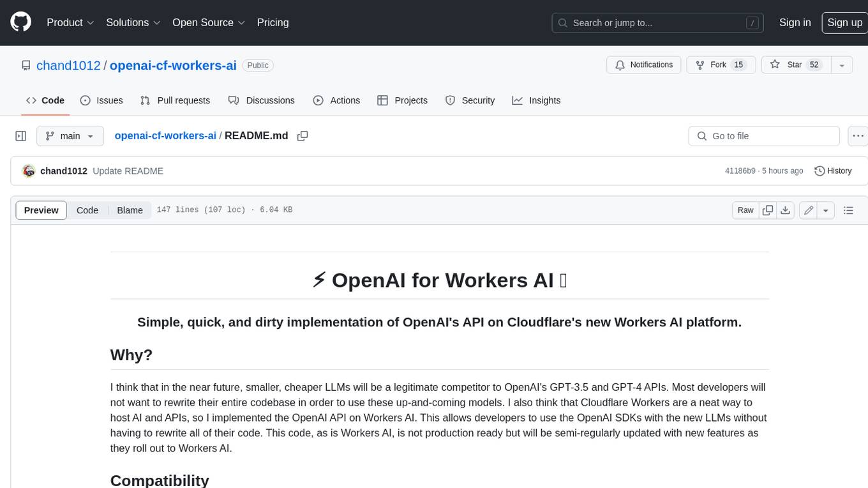Switch to the Actions tab

coord(336,100)
